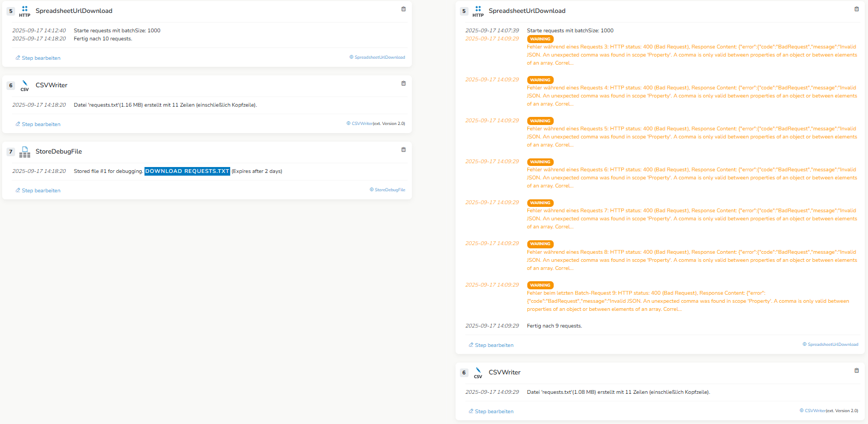
Task: Download the requests.txt debug file
Action: pos(187,171)
